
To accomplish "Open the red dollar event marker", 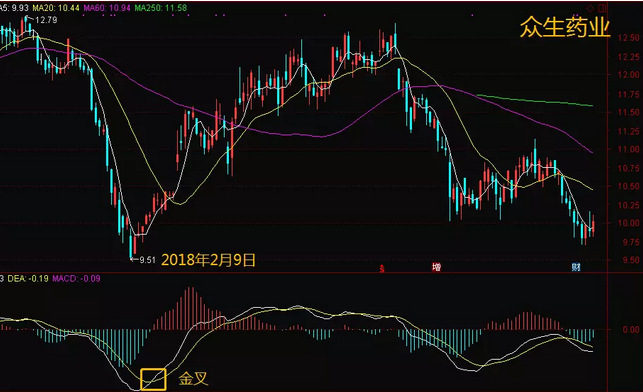I will [x=382, y=268].
